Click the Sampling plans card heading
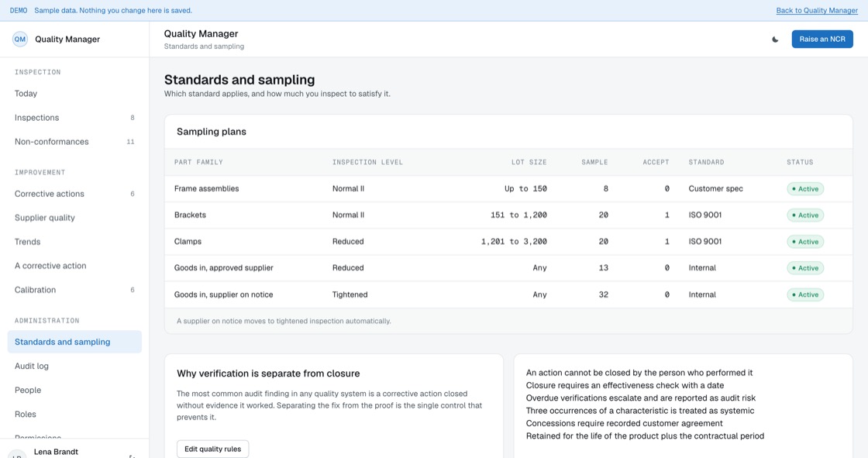 (x=212, y=132)
